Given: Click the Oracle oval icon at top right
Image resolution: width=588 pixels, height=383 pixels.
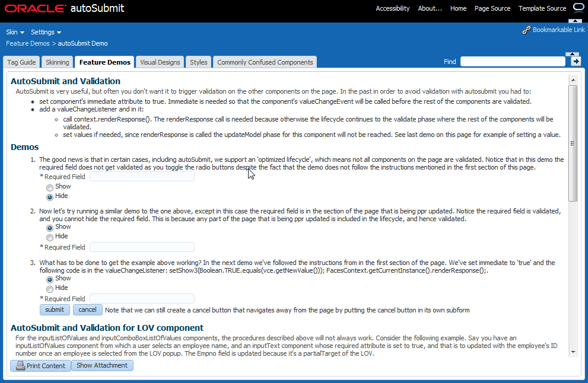Looking at the screenshot, I should click(579, 8).
